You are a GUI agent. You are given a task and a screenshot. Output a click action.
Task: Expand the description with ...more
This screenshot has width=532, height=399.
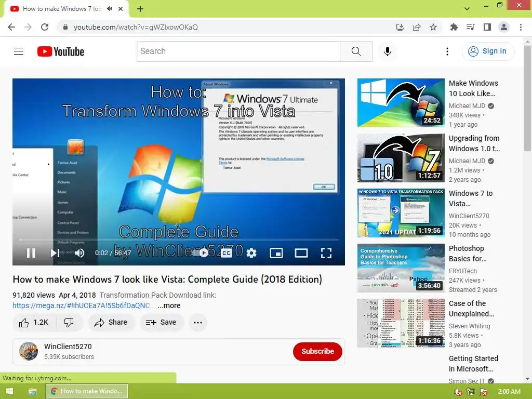click(169, 305)
